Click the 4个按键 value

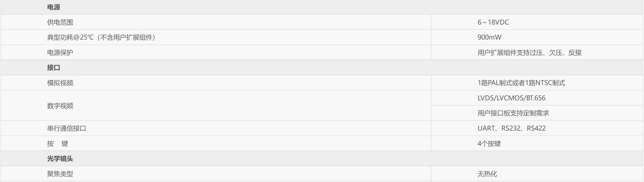pyautogui.click(x=489, y=144)
